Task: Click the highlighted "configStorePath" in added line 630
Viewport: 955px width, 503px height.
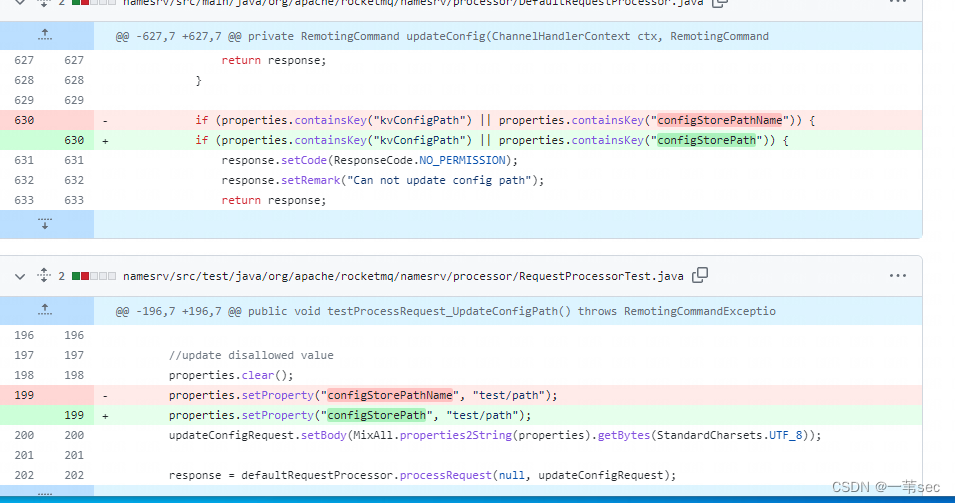Action: click(x=707, y=140)
